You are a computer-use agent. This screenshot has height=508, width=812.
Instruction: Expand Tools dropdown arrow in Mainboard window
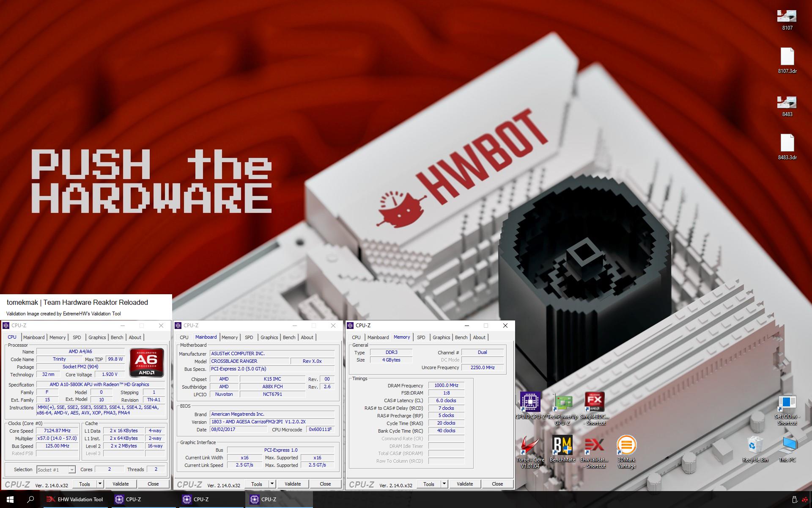(x=272, y=484)
